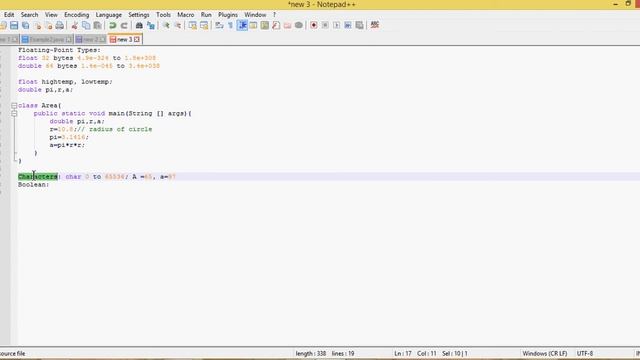Viewport: 640px width, 360px height.
Task: Start macro recording with the red dot icon
Action: point(313,25)
